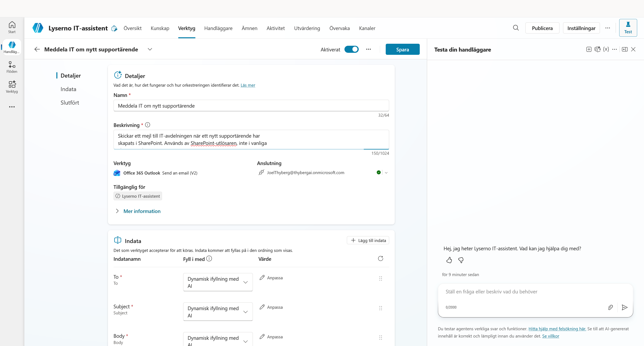Click in the test chat message box
Viewport: 644px width, 346px height.
point(535,292)
